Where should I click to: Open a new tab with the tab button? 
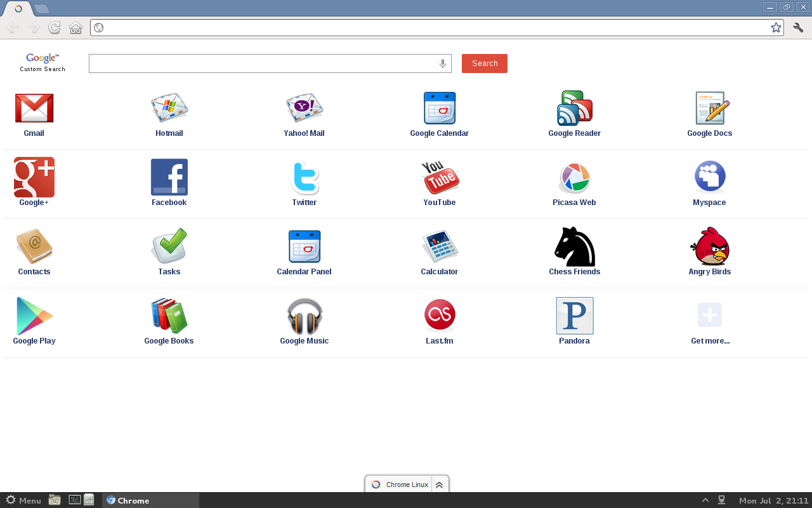(x=42, y=9)
